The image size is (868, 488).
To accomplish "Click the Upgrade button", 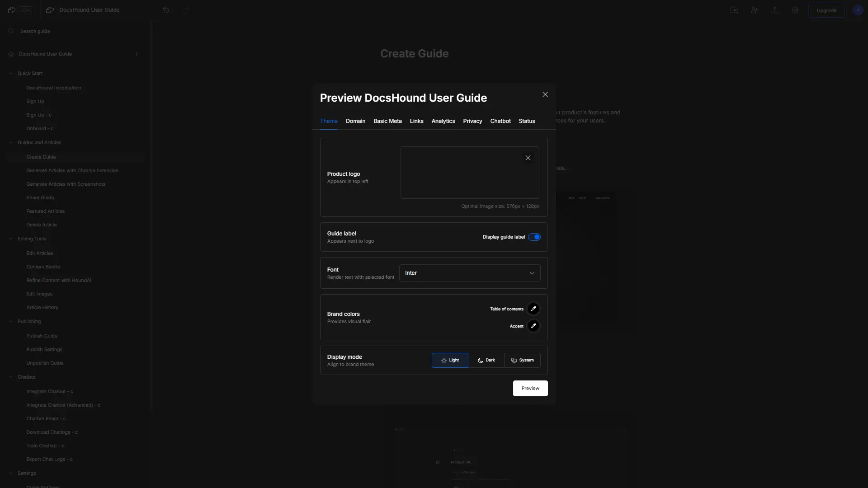I will pyautogui.click(x=826, y=10).
